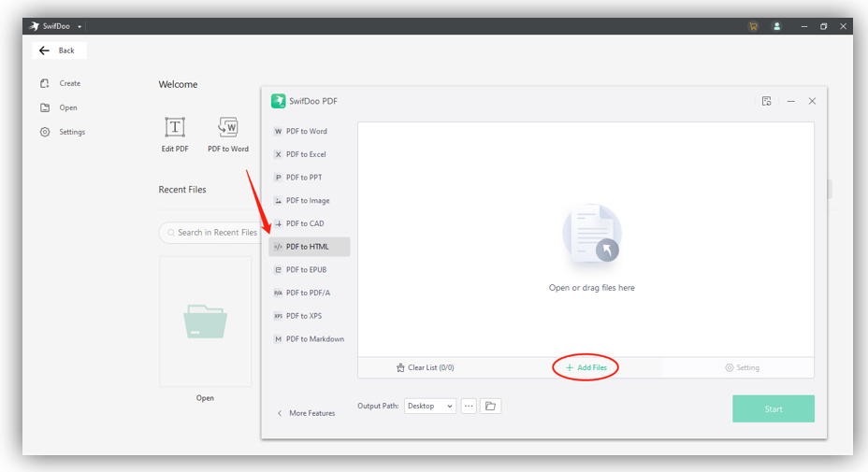Go back with the Back button
868x472 pixels.
point(59,50)
